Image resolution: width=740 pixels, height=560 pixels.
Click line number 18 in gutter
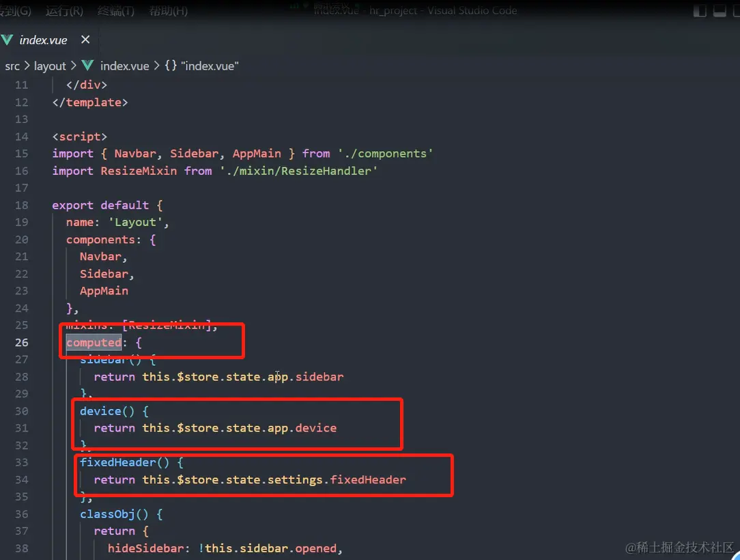pyautogui.click(x=21, y=205)
